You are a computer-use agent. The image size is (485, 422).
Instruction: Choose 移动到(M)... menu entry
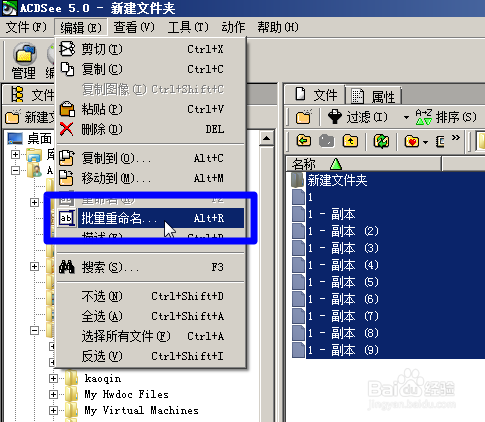(151, 178)
